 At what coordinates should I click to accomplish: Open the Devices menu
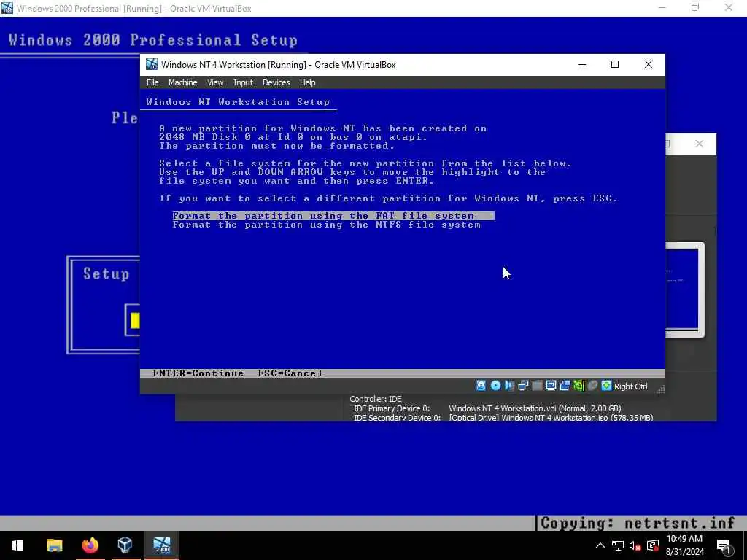point(276,82)
